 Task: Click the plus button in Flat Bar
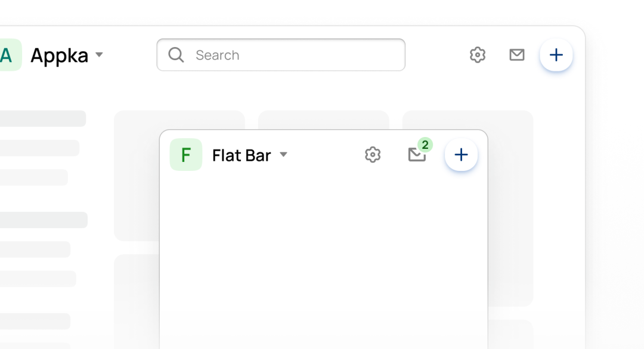tap(461, 155)
